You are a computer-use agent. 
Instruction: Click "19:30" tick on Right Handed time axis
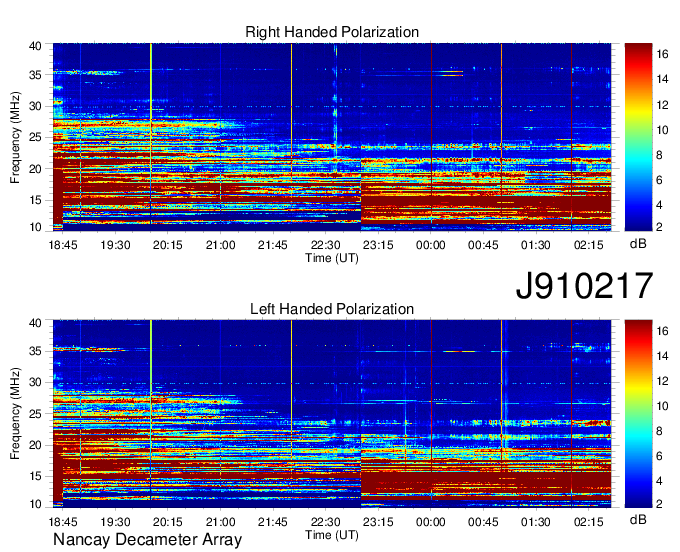tap(115, 245)
